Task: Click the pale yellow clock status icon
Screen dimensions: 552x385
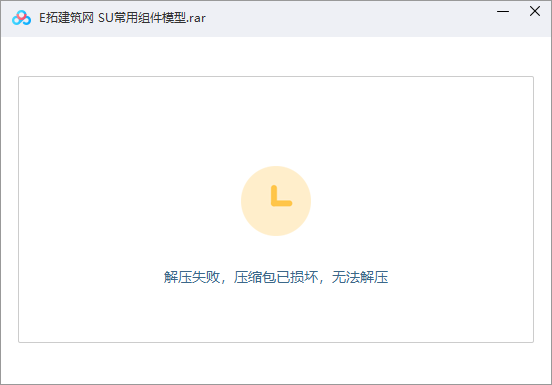Action: 276,201
